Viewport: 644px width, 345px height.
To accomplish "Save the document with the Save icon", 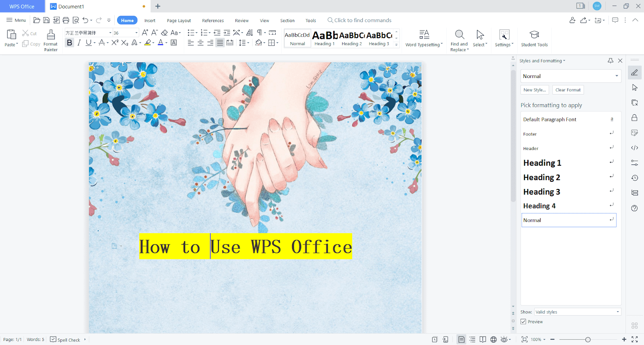I will point(46,20).
